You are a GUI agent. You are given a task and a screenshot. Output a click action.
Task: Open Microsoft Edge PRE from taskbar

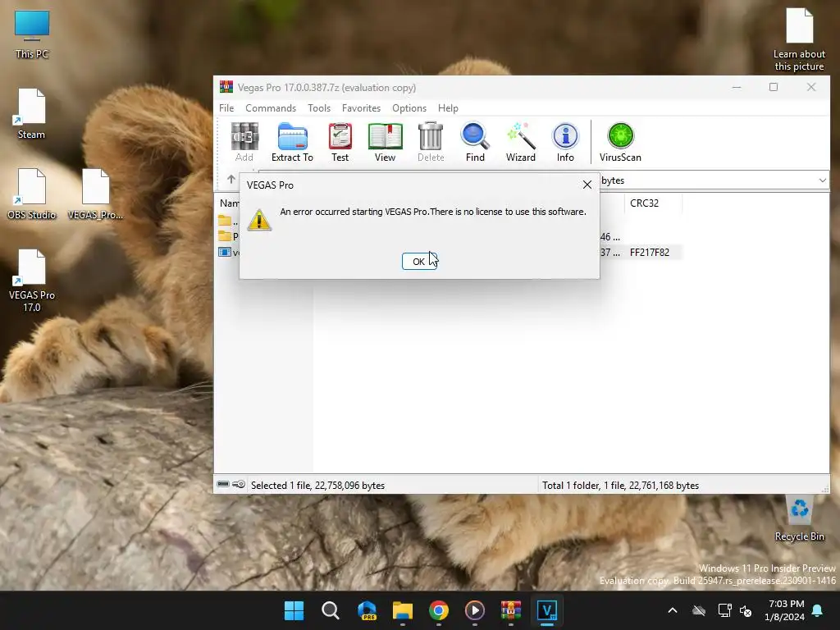[367, 610]
